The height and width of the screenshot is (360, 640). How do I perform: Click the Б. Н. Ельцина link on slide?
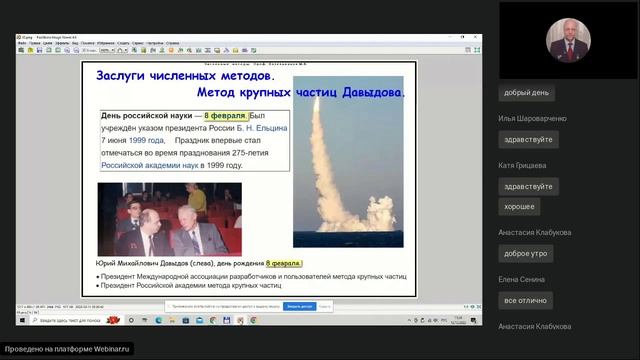tap(262, 128)
